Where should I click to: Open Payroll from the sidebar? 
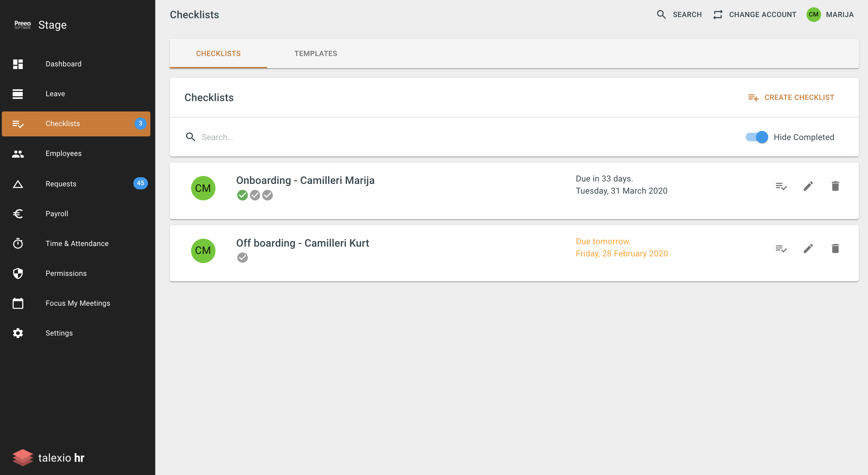[76, 214]
